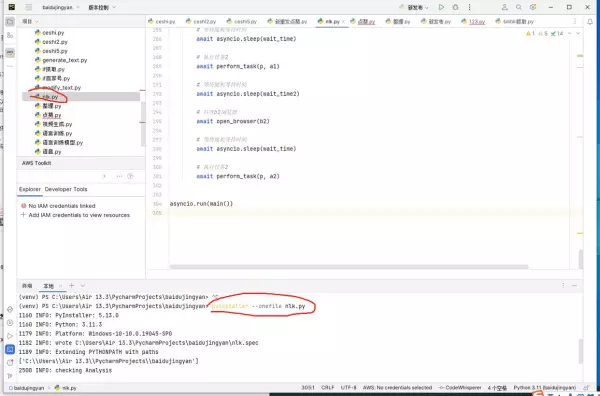Switch to the ceshi.py editor tab
Image resolution: width=600 pixels, height=396 pixels.
click(162, 21)
